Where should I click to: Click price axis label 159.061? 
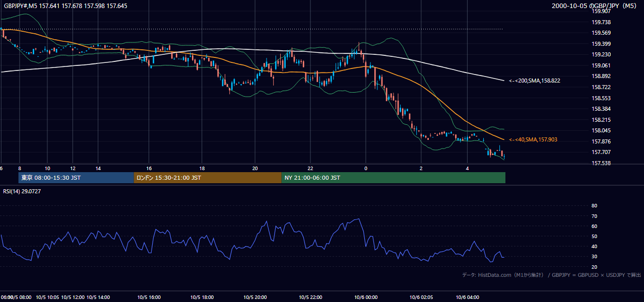(x=601, y=65)
